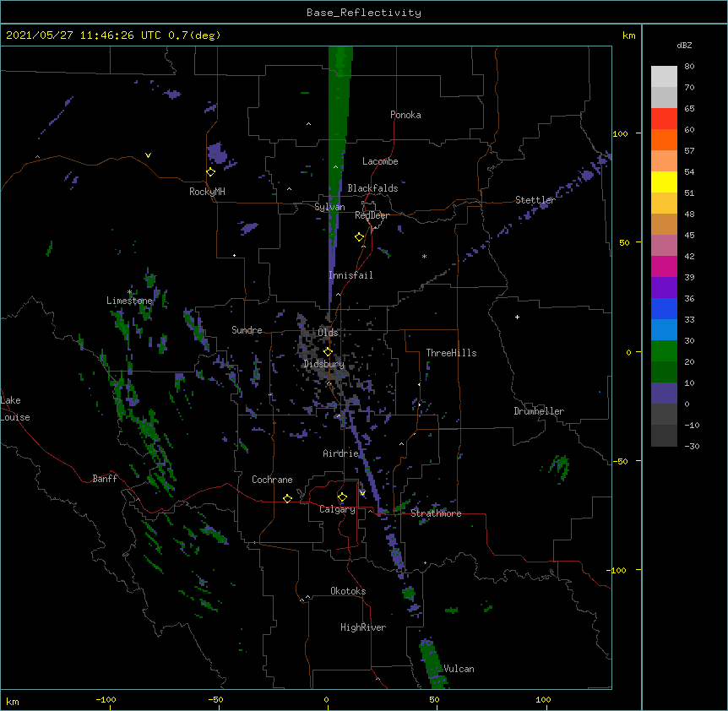
Task: Click the light blue 30–33 dBZ swatch
Action: tap(664, 330)
